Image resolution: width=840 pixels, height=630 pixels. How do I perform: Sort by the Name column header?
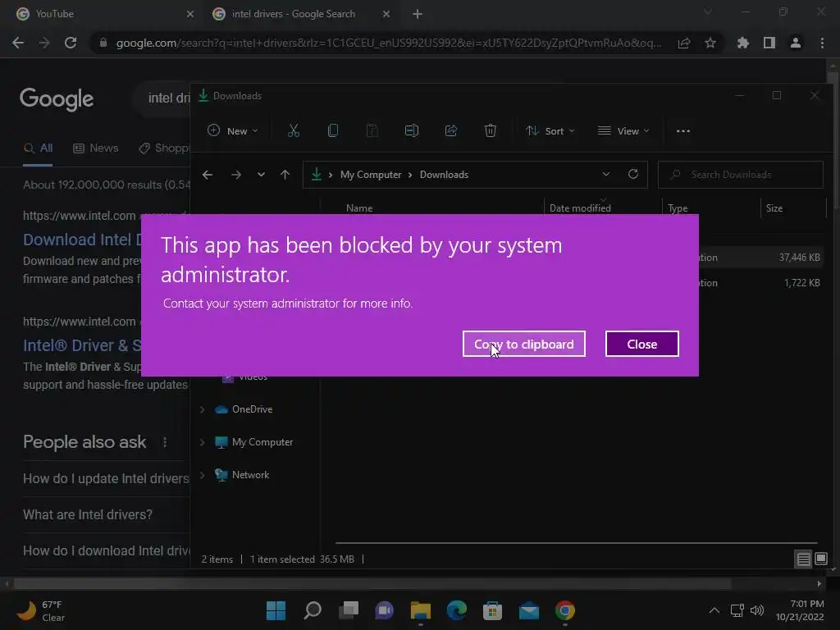359,208
